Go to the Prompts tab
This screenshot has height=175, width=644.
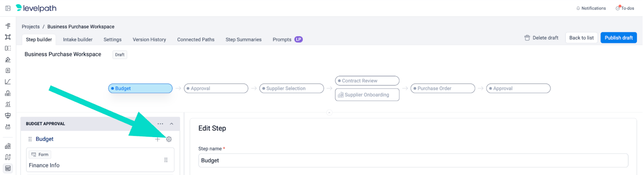tap(282, 40)
